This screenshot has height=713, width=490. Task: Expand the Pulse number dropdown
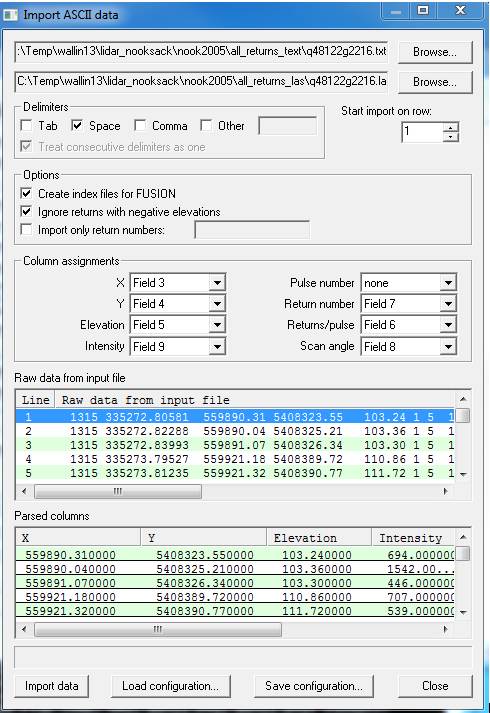pos(448,283)
